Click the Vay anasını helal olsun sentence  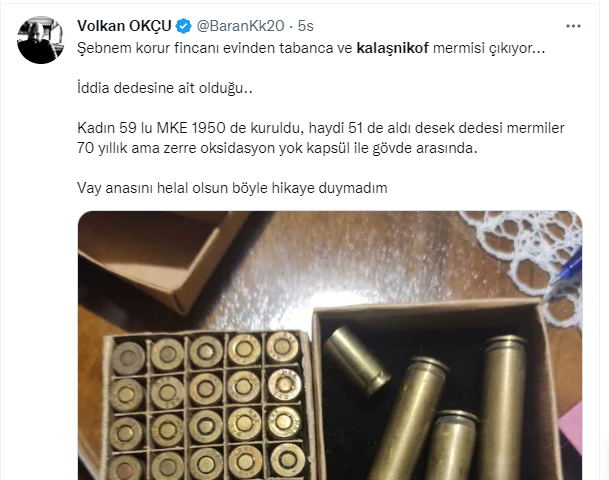click(x=232, y=188)
